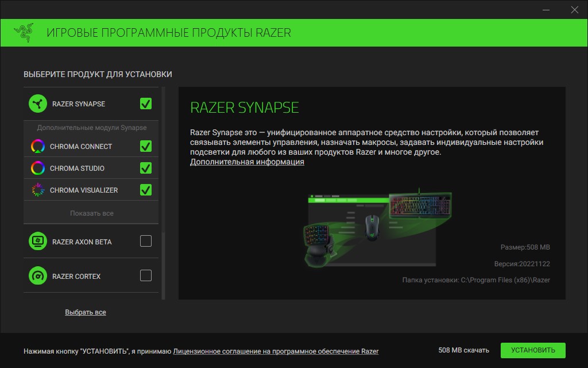Open Дополнительная информация about Razer Synapse
The width and height of the screenshot is (588, 368).
247,162
